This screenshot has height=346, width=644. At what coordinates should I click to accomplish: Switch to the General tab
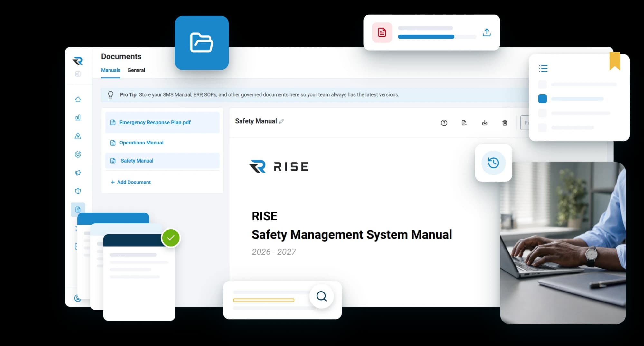pos(136,70)
